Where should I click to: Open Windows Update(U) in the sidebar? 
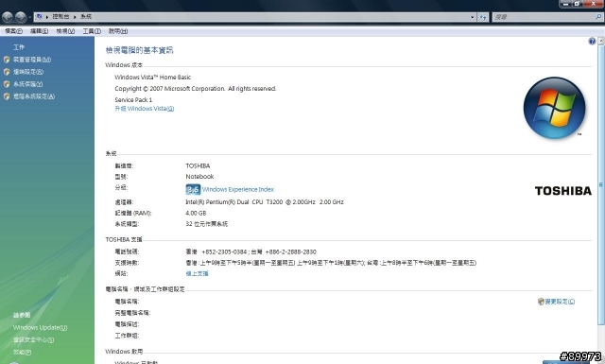40,328
